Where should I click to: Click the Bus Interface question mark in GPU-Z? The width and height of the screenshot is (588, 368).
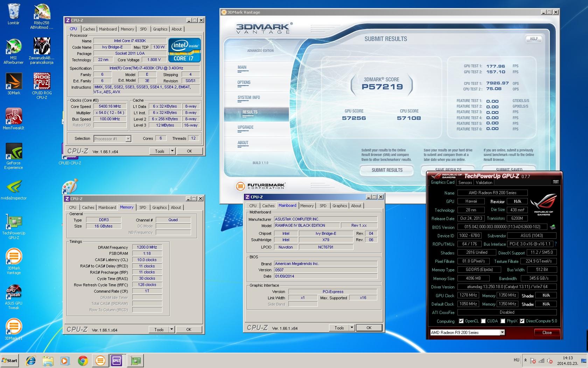click(x=555, y=244)
